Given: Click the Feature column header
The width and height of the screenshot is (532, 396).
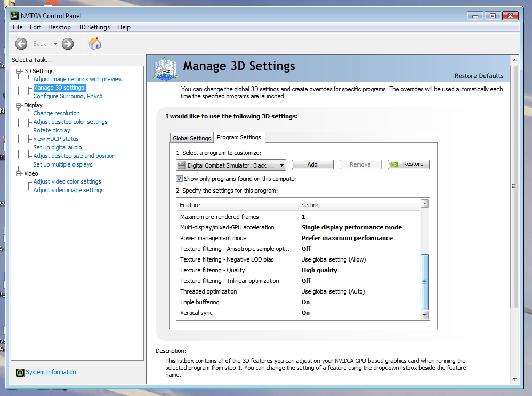Looking at the screenshot, I should [237, 205].
